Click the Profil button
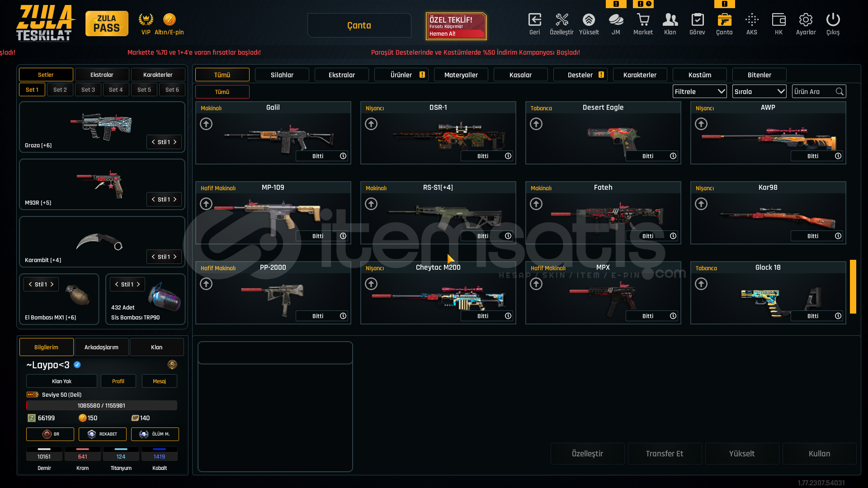 tap(118, 381)
